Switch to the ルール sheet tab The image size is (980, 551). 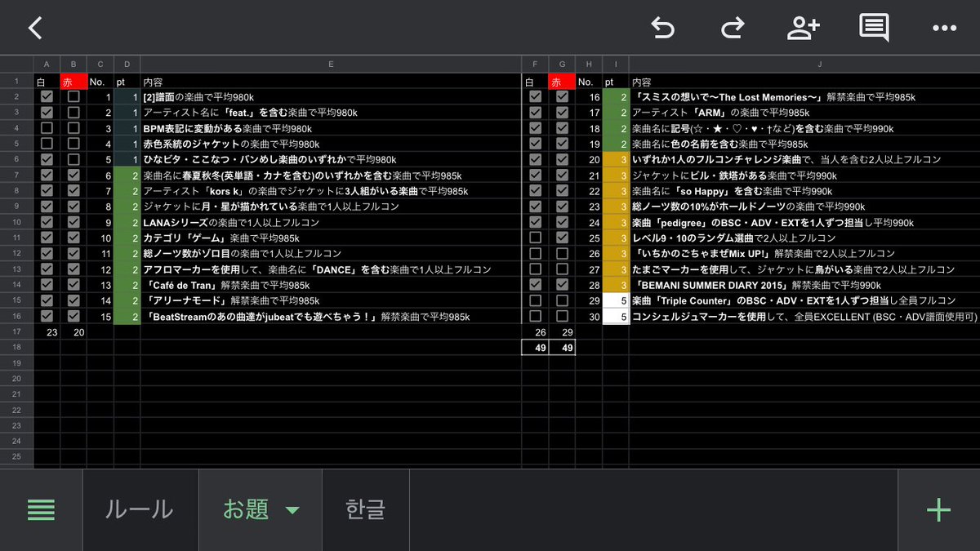click(140, 509)
